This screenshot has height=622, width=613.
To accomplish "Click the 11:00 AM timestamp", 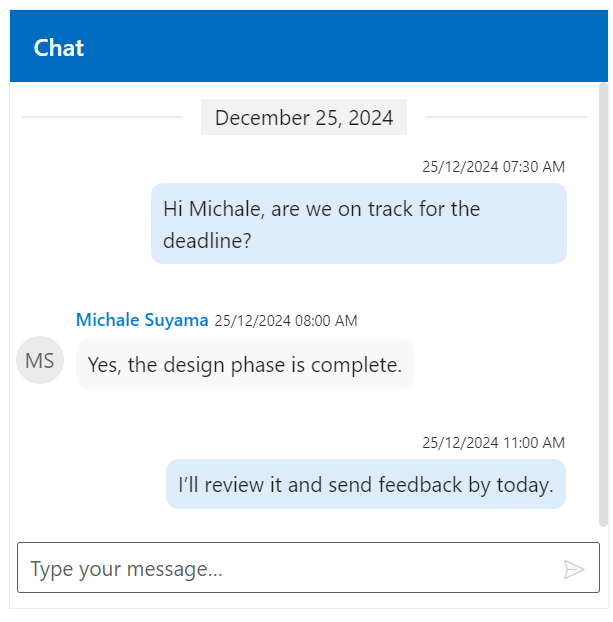I will click(493, 442).
